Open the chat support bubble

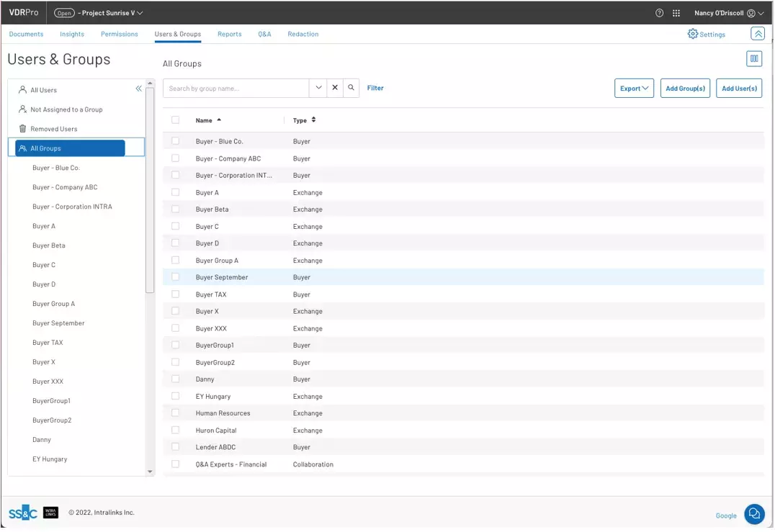[x=754, y=513]
